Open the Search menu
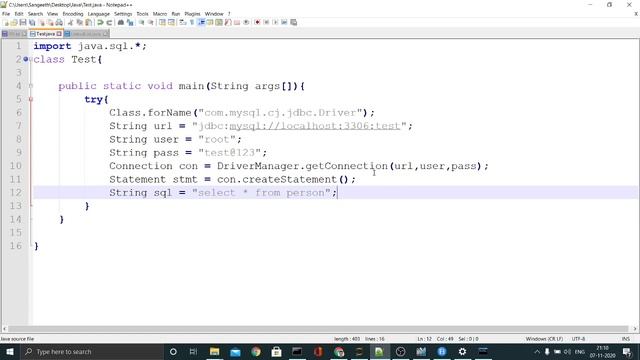This screenshot has height=360, width=640. point(35,14)
